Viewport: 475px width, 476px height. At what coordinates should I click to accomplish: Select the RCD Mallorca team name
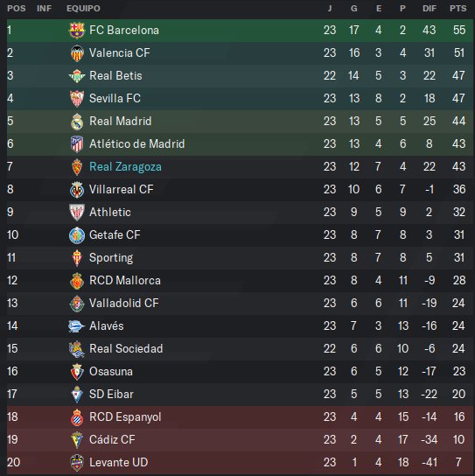coord(125,281)
